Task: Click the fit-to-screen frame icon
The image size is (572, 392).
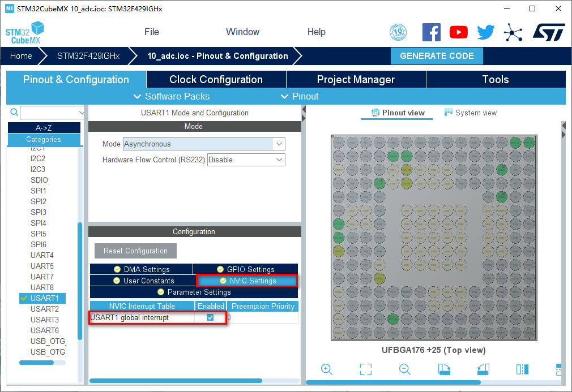Action: [365, 369]
